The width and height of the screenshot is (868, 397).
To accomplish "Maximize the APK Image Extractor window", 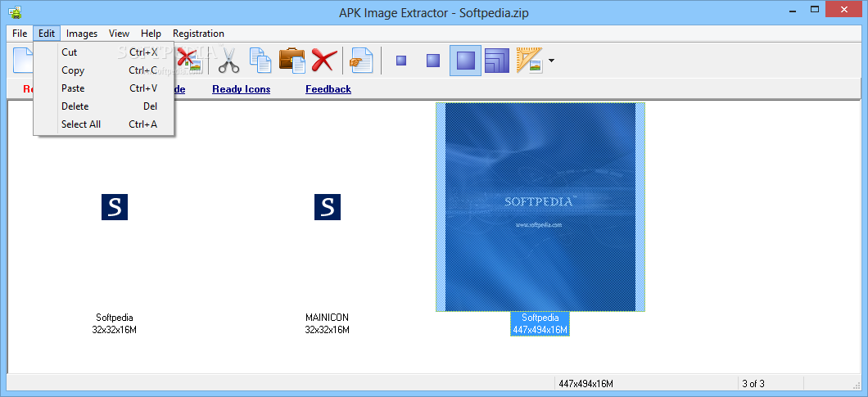I will [814, 9].
